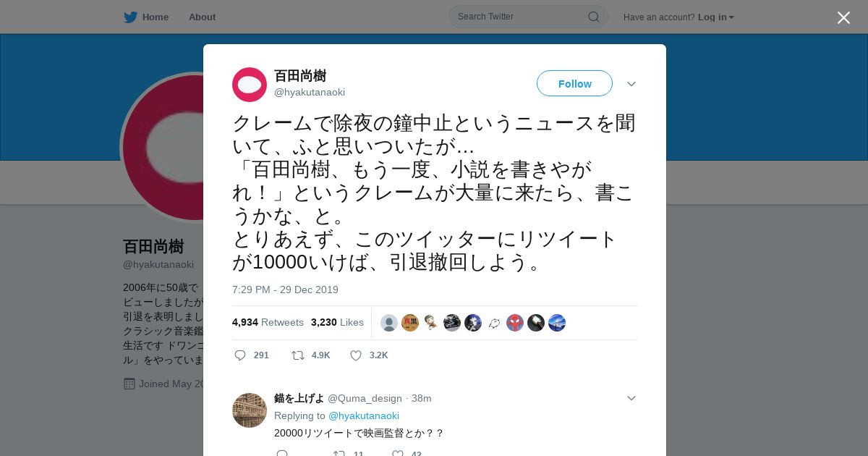Go to the Home menu item
Screen dimensions: 868x456
click(x=156, y=17)
